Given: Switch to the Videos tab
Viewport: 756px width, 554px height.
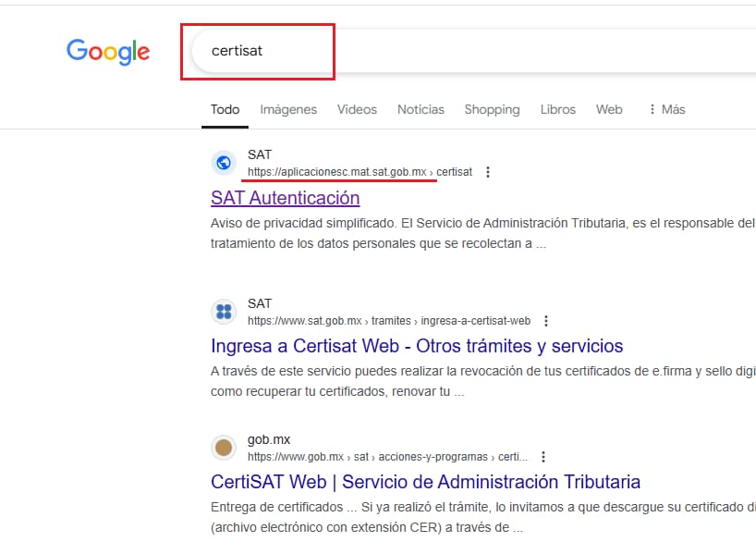Looking at the screenshot, I should (x=357, y=109).
